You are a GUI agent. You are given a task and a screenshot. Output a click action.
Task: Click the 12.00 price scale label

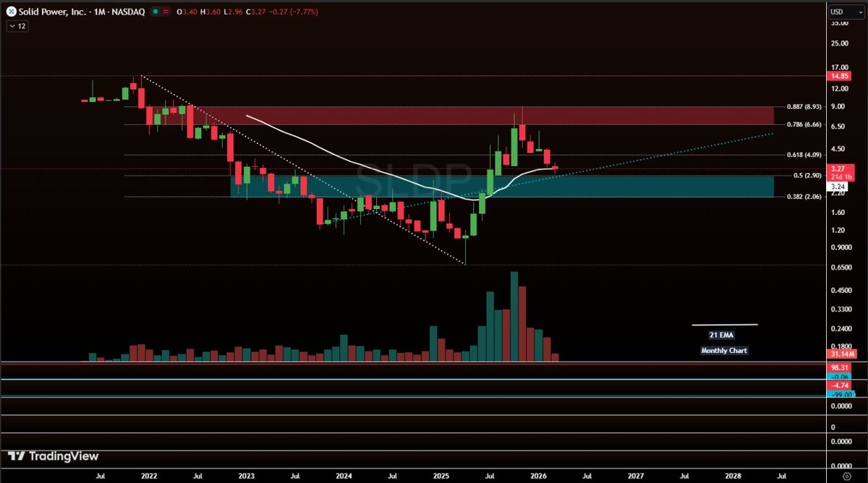840,88
